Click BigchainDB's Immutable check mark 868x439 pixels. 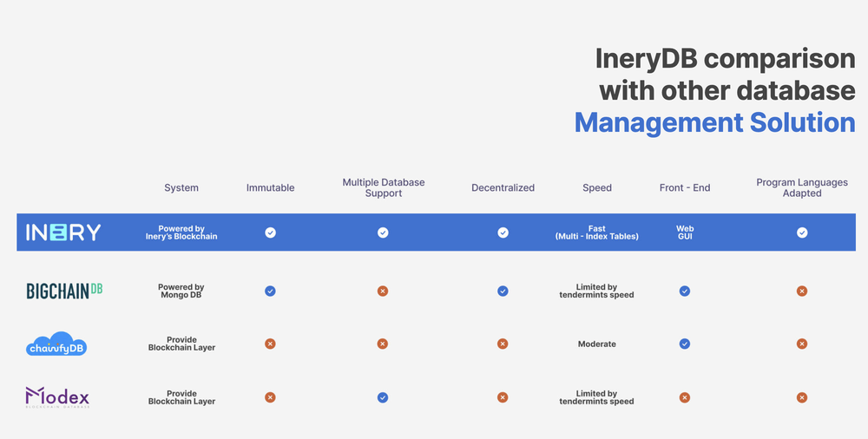pos(270,291)
